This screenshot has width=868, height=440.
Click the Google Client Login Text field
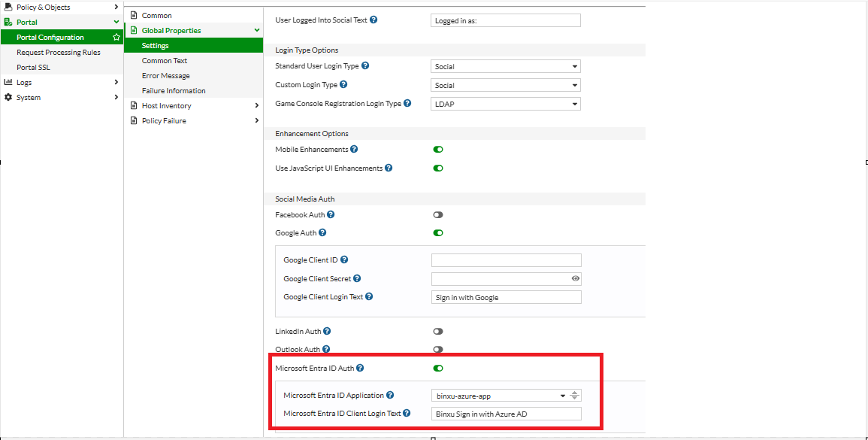click(506, 296)
